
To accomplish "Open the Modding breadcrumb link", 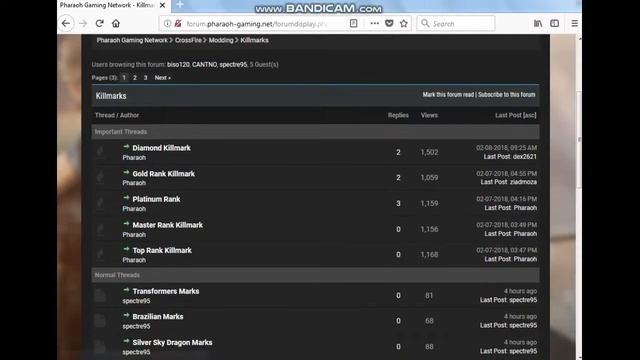I will pyautogui.click(x=221, y=40).
